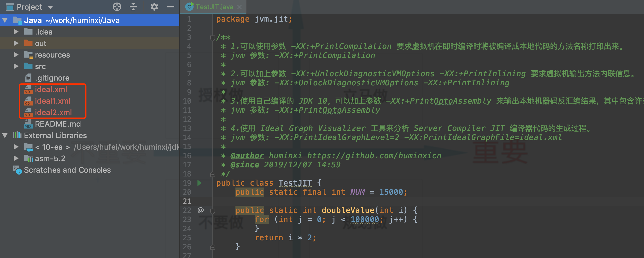Select the ideal.xml file icon

(x=28, y=89)
